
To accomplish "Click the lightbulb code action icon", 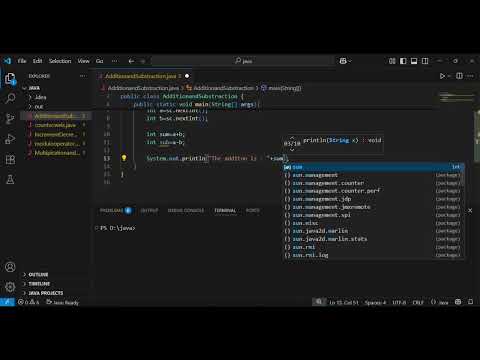I will (124, 158).
